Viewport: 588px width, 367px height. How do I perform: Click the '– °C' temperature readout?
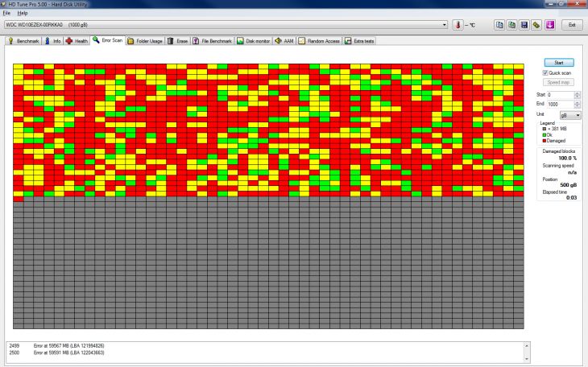tap(470, 25)
